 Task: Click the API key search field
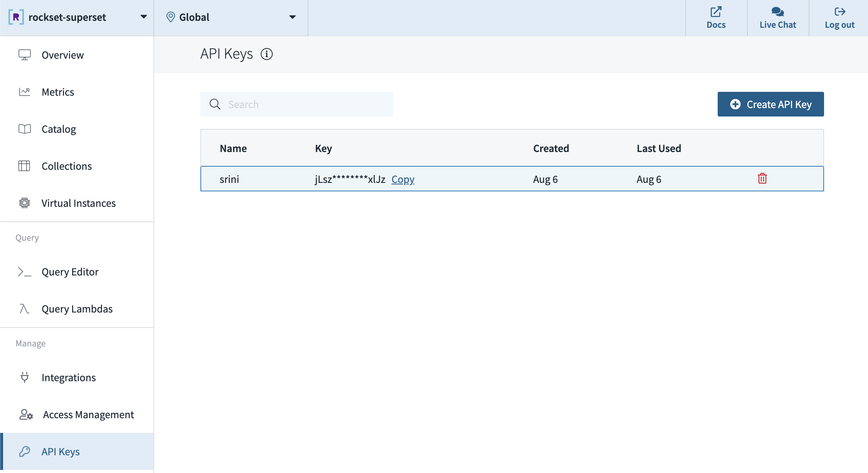point(297,104)
